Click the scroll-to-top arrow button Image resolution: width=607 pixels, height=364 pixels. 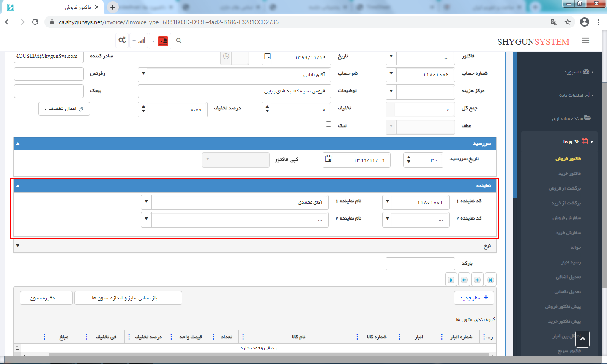point(582,339)
